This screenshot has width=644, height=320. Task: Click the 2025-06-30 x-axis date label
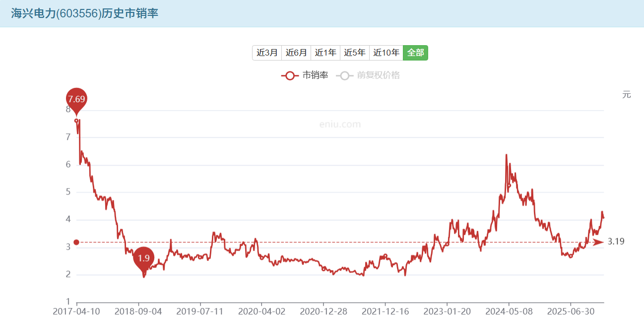point(571,312)
